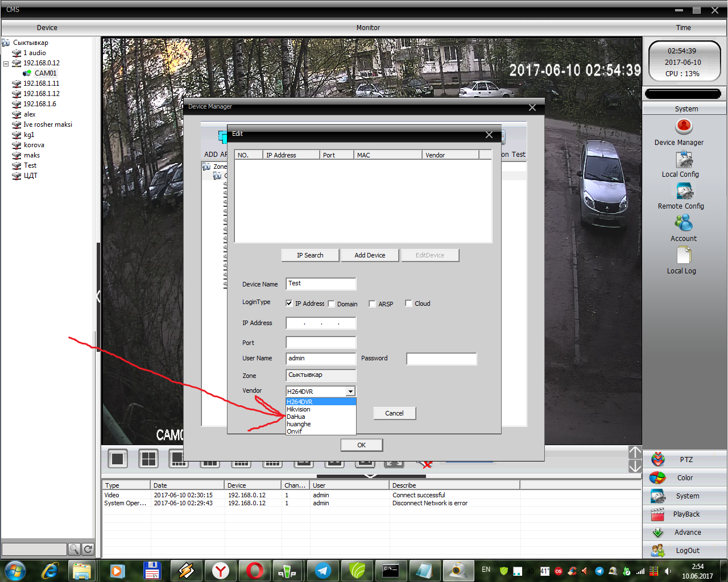Click the MAC column header in Edit table

pyautogui.click(x=388, y=155)
